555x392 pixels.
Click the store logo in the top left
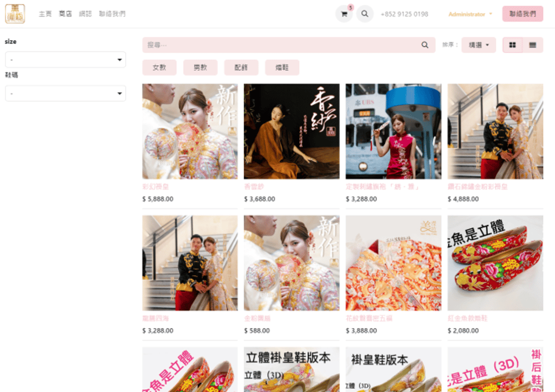(x=15, y=14)
